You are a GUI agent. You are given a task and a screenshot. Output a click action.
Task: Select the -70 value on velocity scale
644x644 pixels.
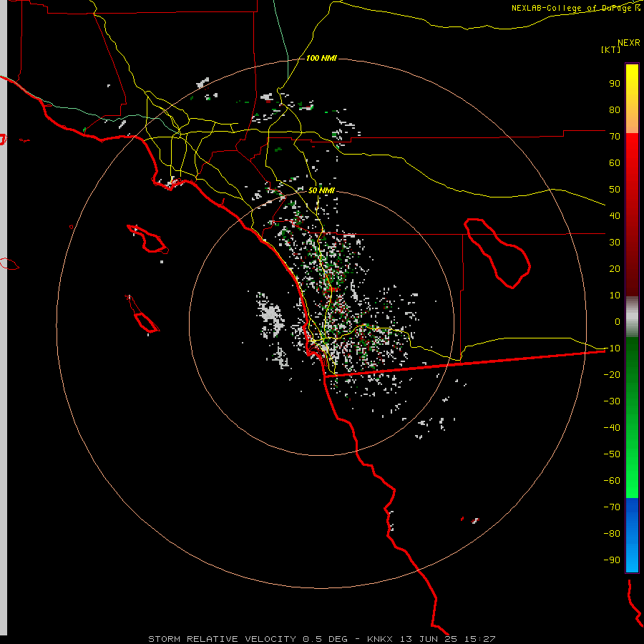point(612,507)
